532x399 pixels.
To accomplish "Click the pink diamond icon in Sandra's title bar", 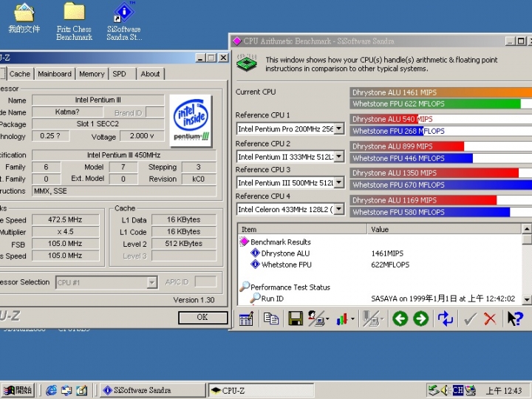I will click(237, 41).
